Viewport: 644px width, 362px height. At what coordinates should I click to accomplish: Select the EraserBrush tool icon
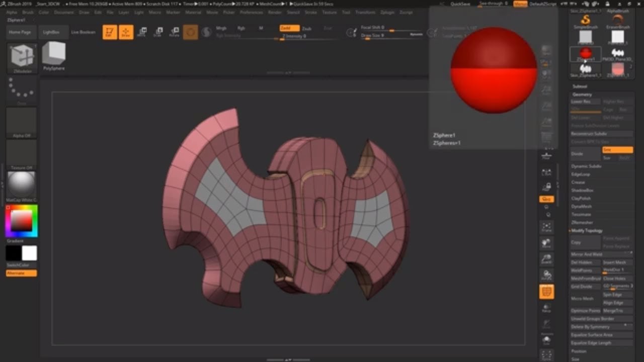(x=617, y=21)
